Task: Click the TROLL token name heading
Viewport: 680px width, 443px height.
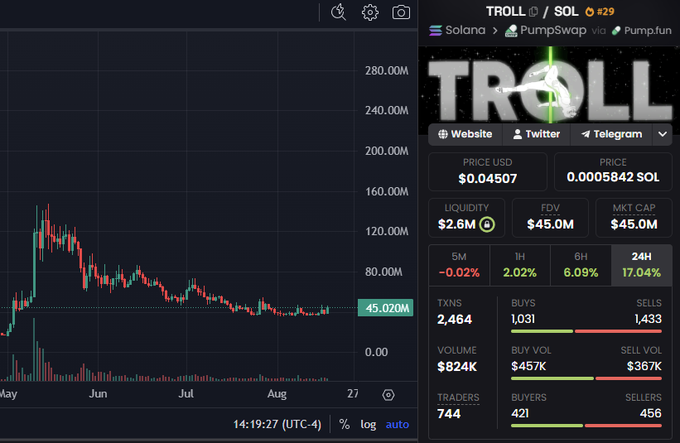Action: (x=506, y=11)
